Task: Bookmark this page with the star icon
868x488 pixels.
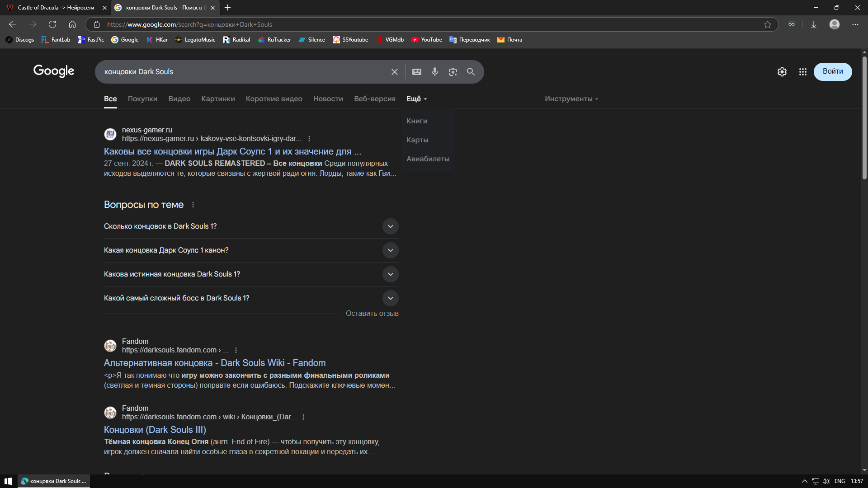Action: [768, 24]
